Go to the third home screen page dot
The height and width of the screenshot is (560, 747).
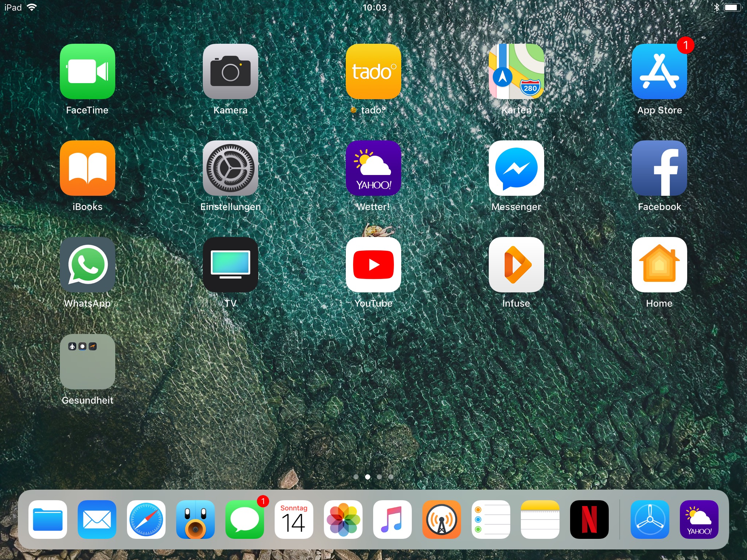click(x=379, y=477)
